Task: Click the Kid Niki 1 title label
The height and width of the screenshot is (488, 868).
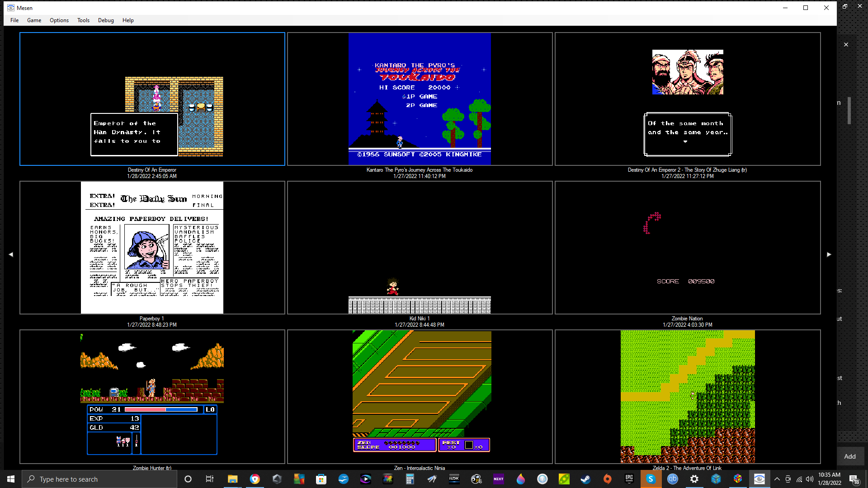Action: click(x=420, y=319)
